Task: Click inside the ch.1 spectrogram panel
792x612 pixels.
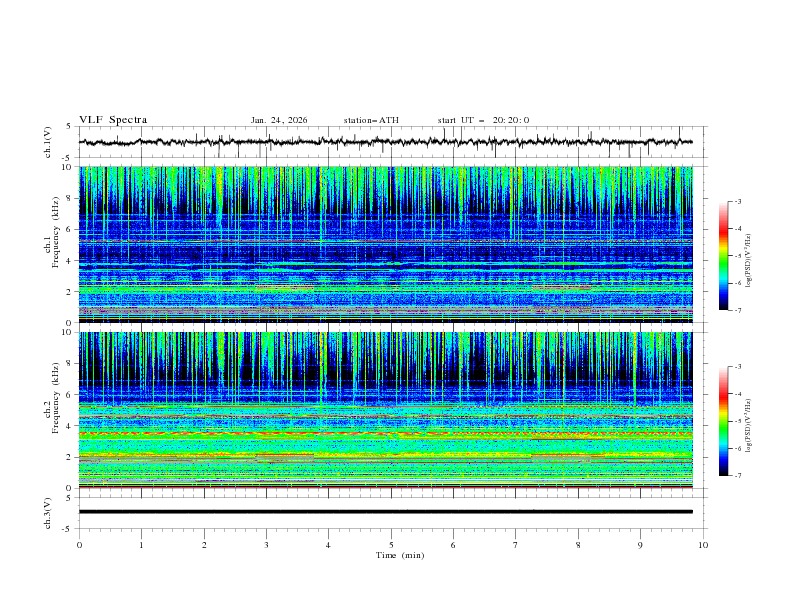Action: click(x=385, y=244)
